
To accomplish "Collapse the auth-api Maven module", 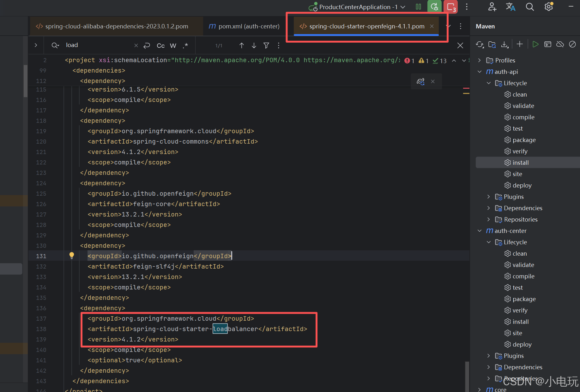I will tap(480, 72).
